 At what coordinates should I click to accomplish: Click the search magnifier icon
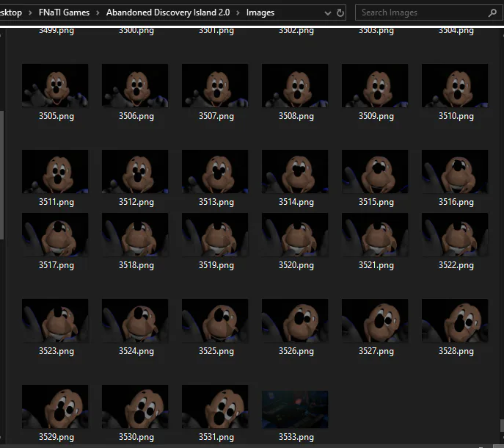pos(492,13)
